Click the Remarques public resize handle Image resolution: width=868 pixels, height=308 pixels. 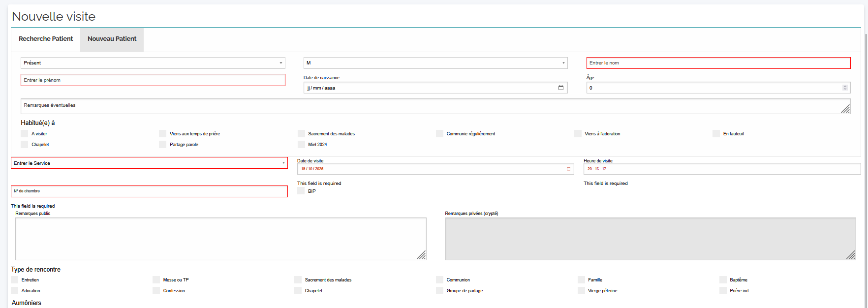pyautogui.click(x=422, y=255)
